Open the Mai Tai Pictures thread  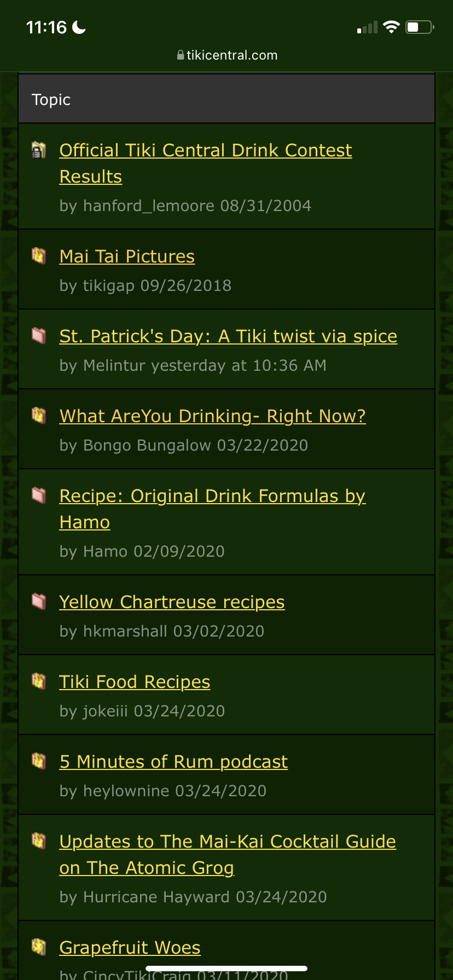coord(127,256)
